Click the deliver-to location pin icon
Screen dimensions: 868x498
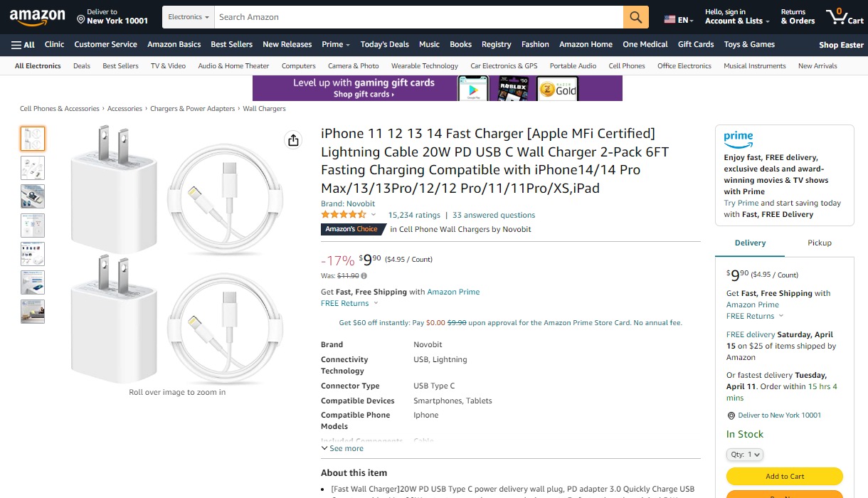click(x=81, y=21)
